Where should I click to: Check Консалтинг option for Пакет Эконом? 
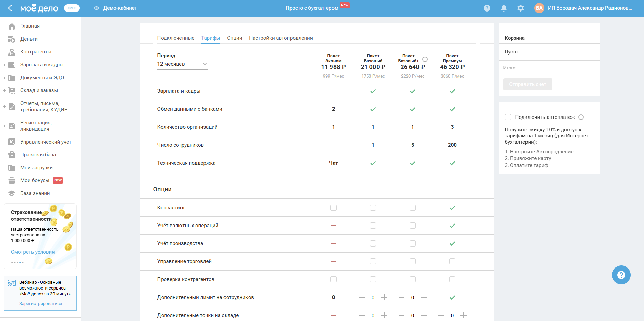tap(334, 208)
